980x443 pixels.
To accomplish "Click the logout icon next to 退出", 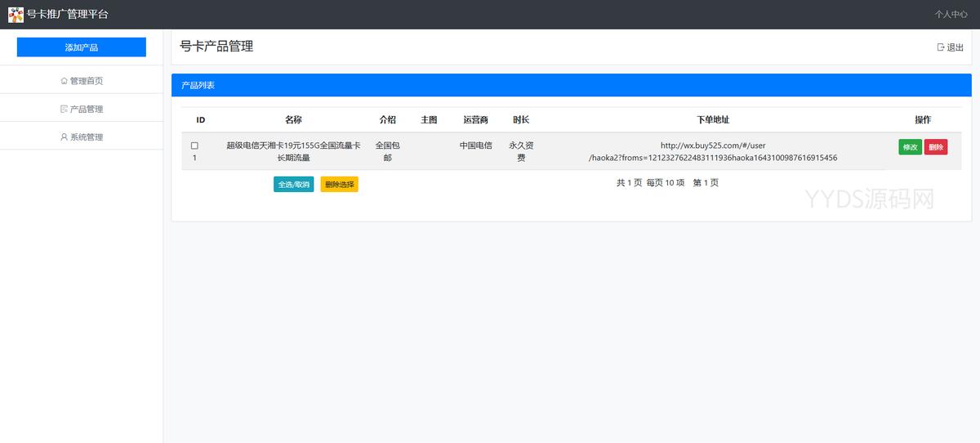I will (x=941, y=47).
